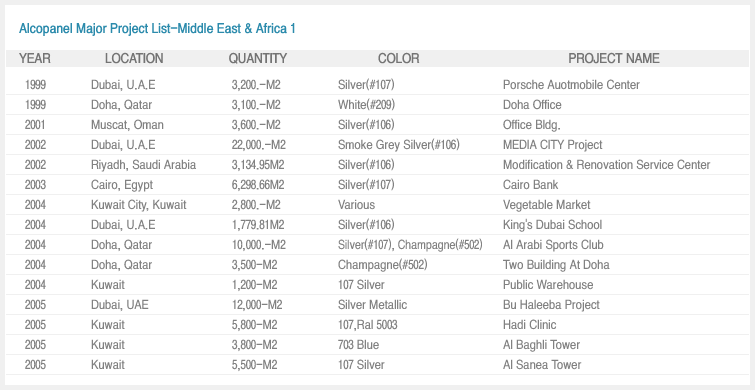Click King's Dubai School project name
755x390 pixels.
point(552,225)
